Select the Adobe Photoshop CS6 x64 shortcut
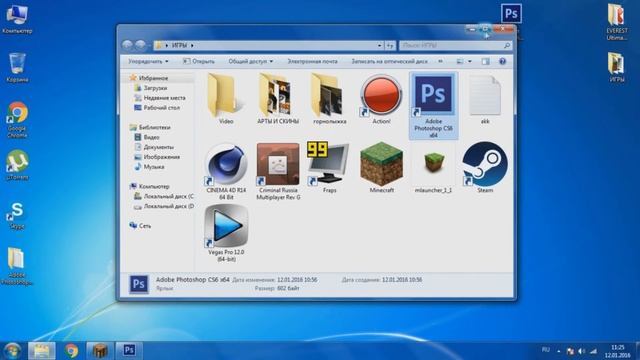This screenshot has height=360, width=640. click(433, 106)
